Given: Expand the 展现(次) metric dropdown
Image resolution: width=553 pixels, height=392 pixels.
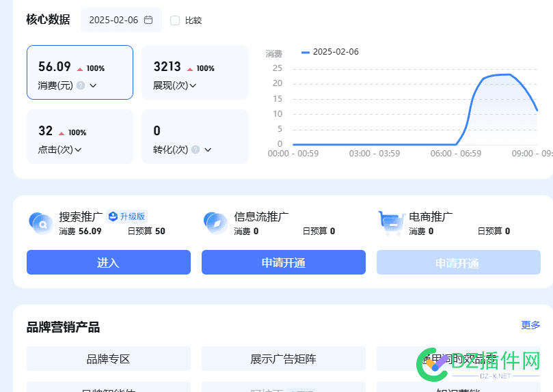Looking at the screenshot, I should [x=193, y=85].
